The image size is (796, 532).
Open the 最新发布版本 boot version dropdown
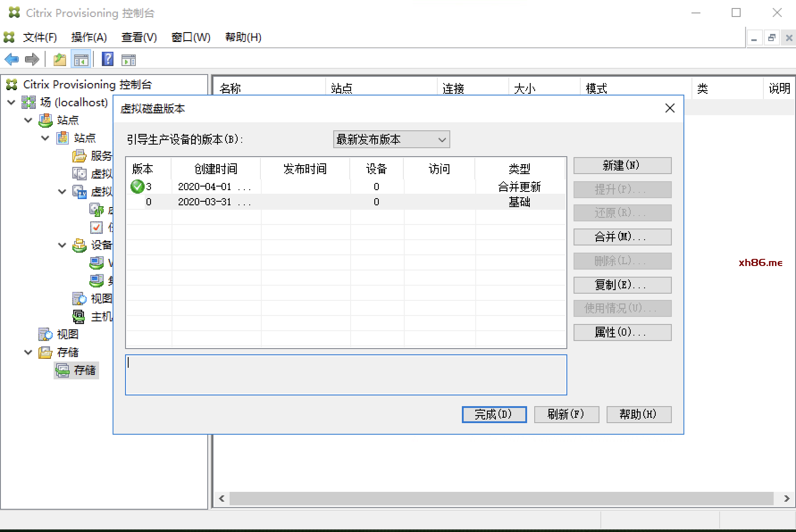pos(391,139)
